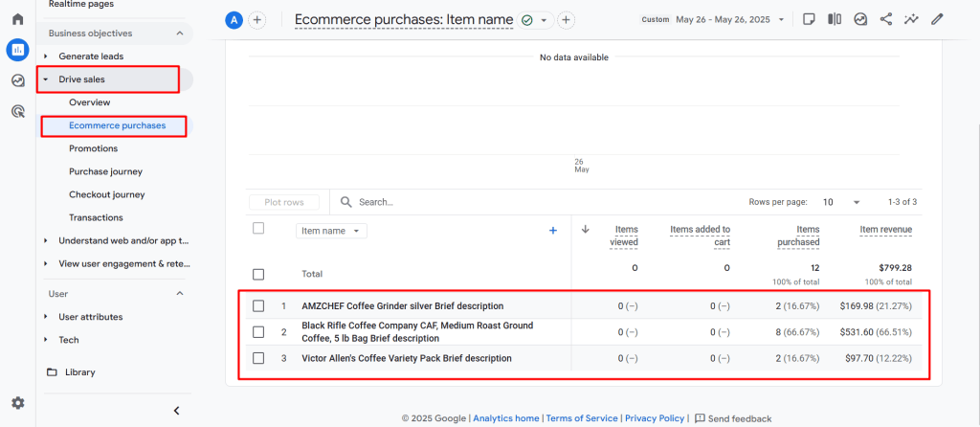Select the Reports icon in left rail
The image size is (980, 427).
18,50
